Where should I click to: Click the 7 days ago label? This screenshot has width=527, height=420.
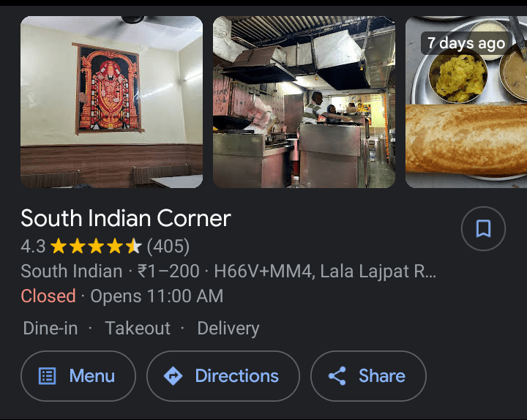pos(466,43)
